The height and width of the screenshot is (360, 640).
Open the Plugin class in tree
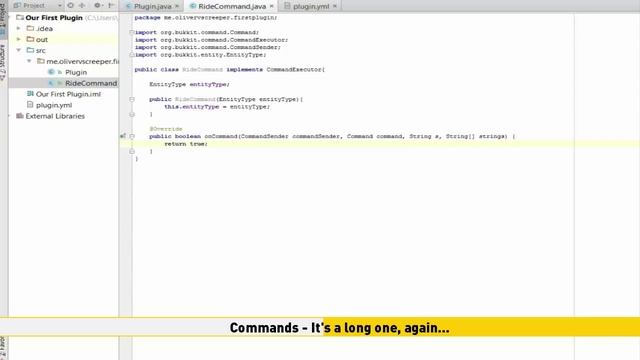coord(76,72)
